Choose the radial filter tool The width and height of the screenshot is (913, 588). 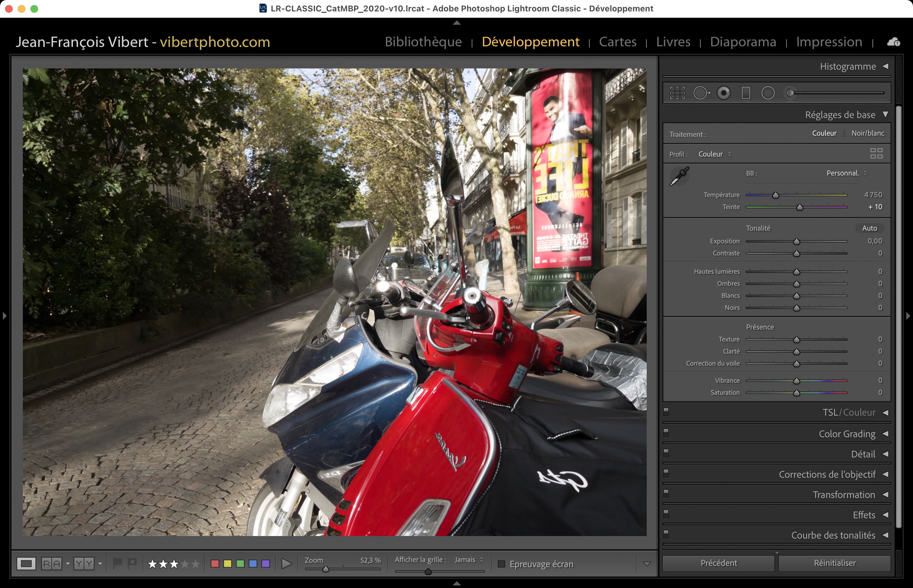(768, 93)
